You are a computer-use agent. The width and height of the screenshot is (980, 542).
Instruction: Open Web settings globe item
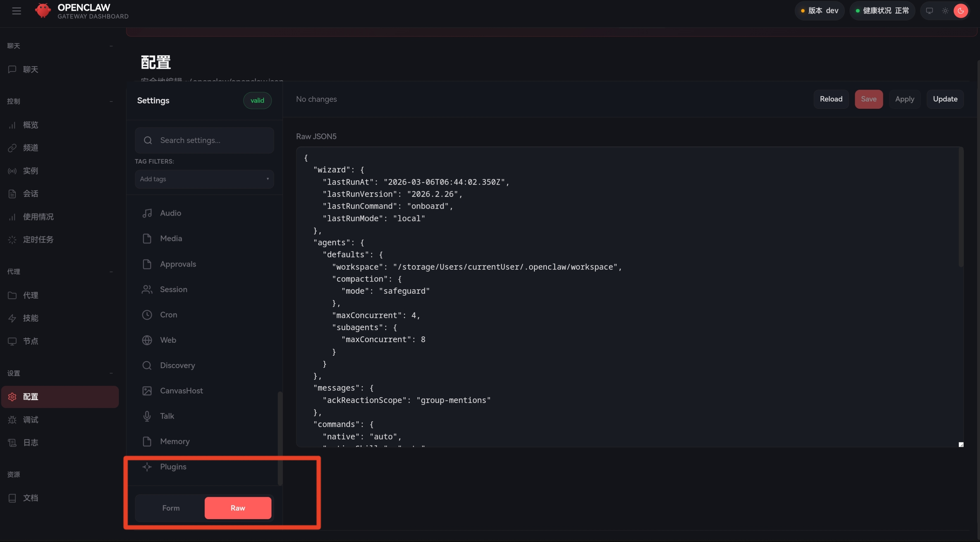[168, 340]
